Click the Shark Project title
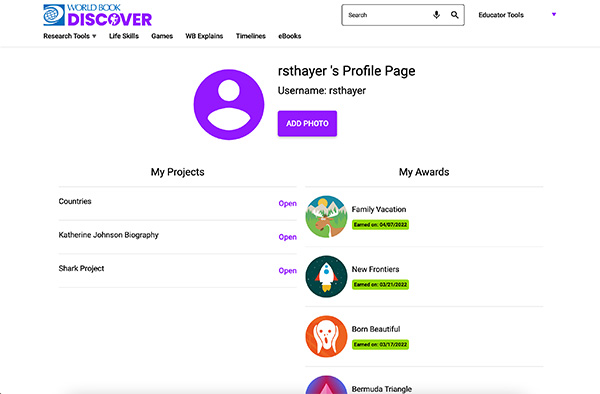600x394 pixels. [81, 269]
